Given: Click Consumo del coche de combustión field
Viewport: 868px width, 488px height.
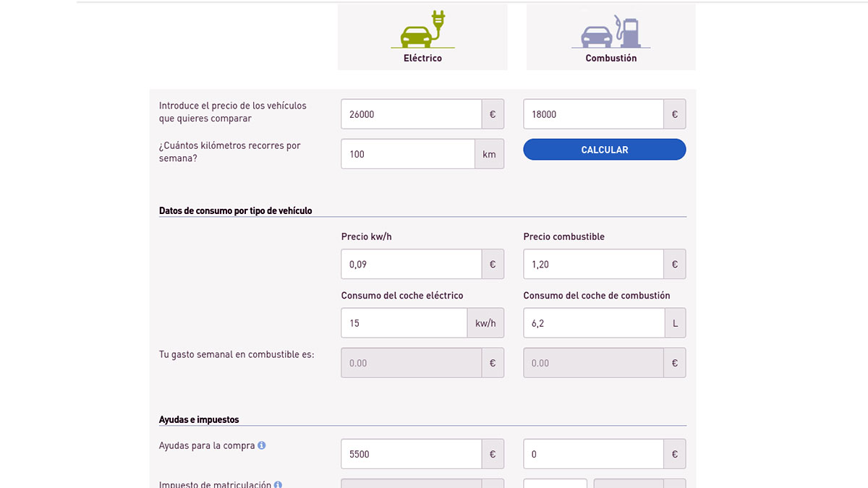Looking at the screenshot, I should [x=593, y=323].
